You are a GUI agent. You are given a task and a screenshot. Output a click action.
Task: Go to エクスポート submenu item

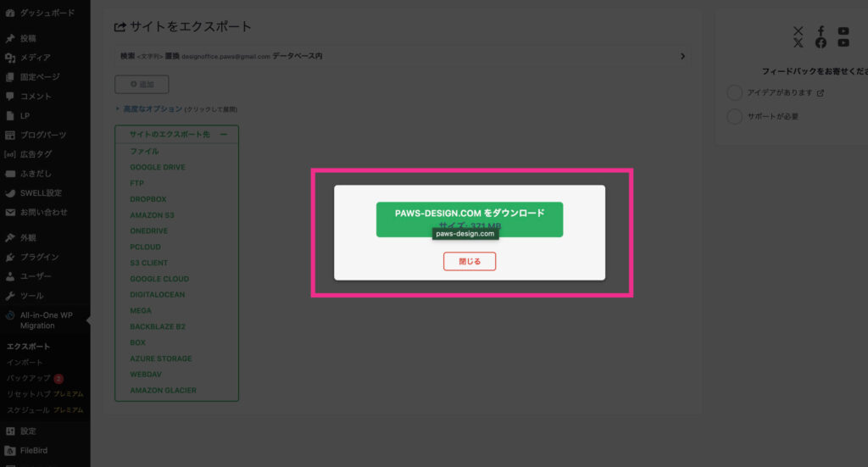pos(28,347)
